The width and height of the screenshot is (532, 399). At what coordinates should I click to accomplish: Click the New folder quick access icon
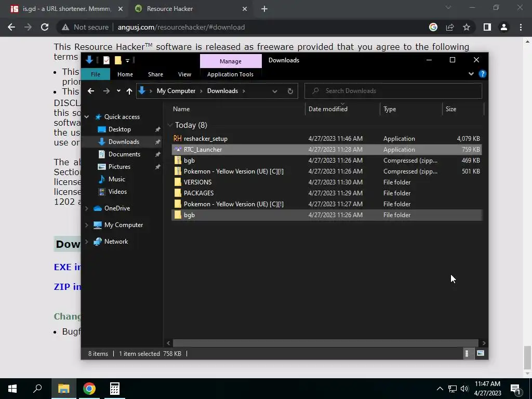click(x=118, y=60)
